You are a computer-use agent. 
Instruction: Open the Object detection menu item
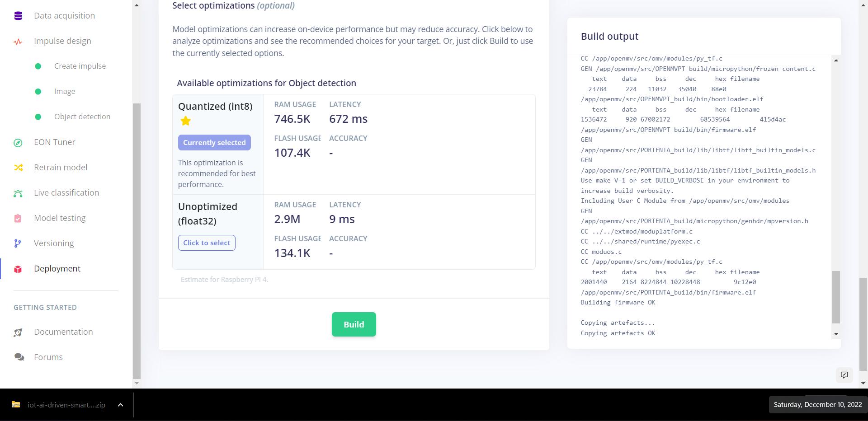[x=82, y=117]
